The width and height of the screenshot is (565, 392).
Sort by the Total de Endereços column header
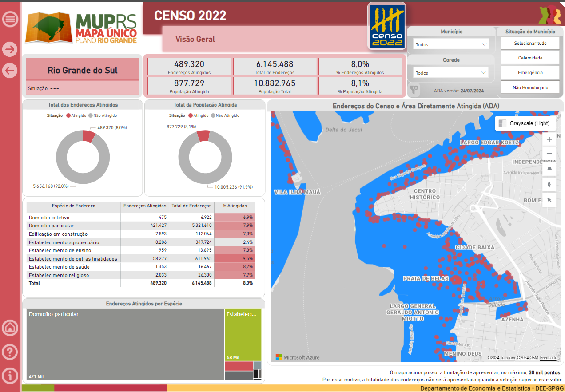click(x=191, y=206)
